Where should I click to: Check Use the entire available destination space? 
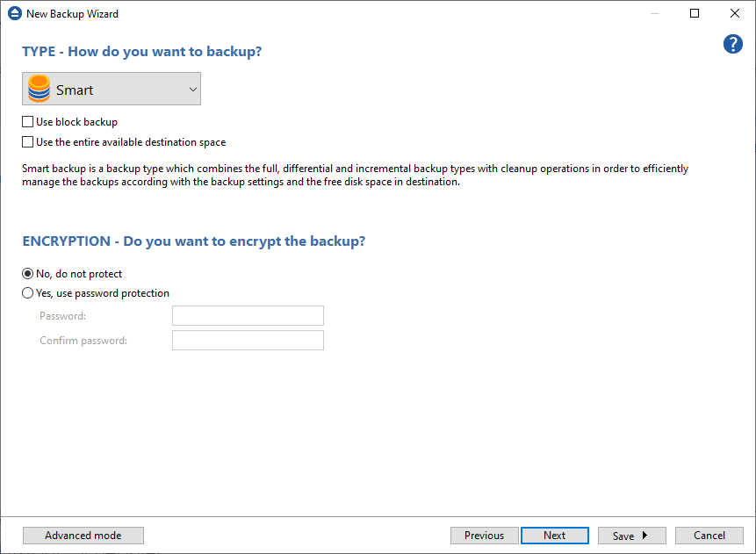28,141
